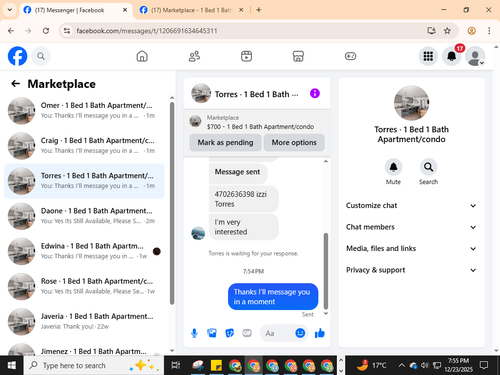The image size is (500, 375).
Task: Click the Windows taskbar search box
Action: coord(94,365)
